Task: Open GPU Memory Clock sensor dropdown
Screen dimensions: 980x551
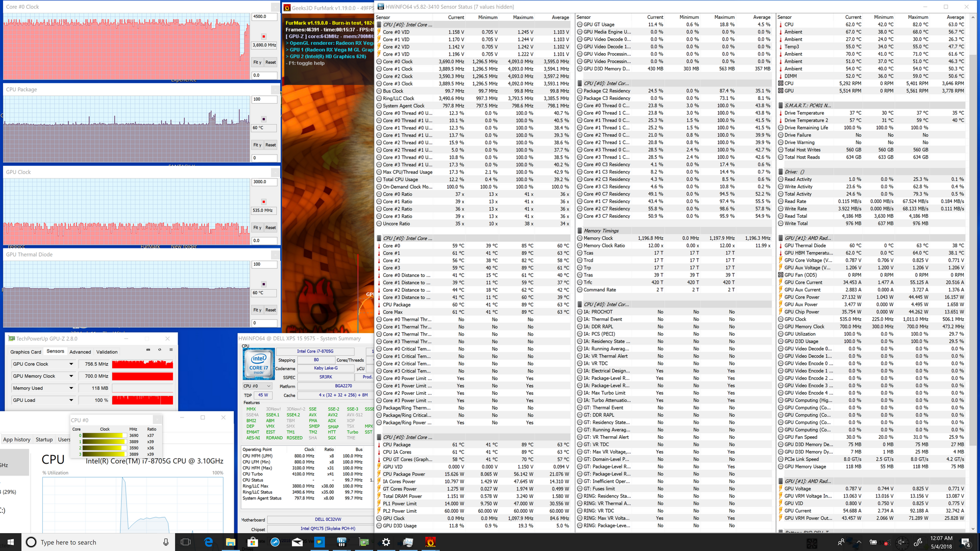Action: 71,376
